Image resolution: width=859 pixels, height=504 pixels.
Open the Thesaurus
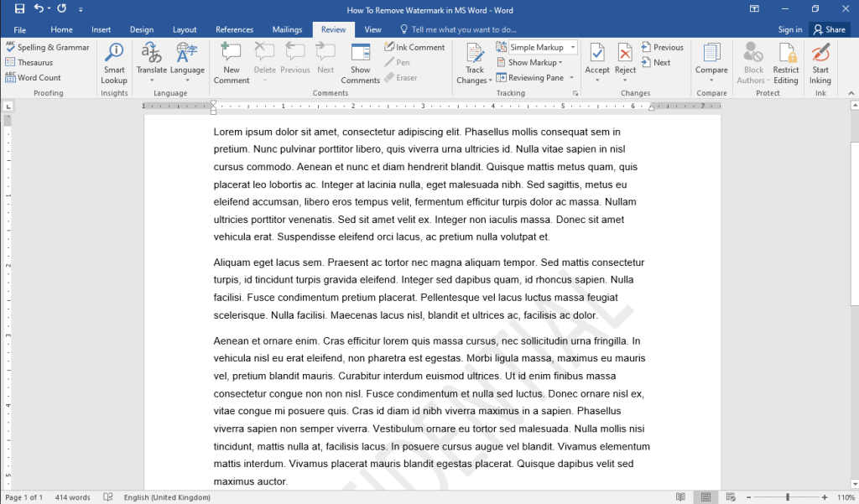click(x=29, y=62)
